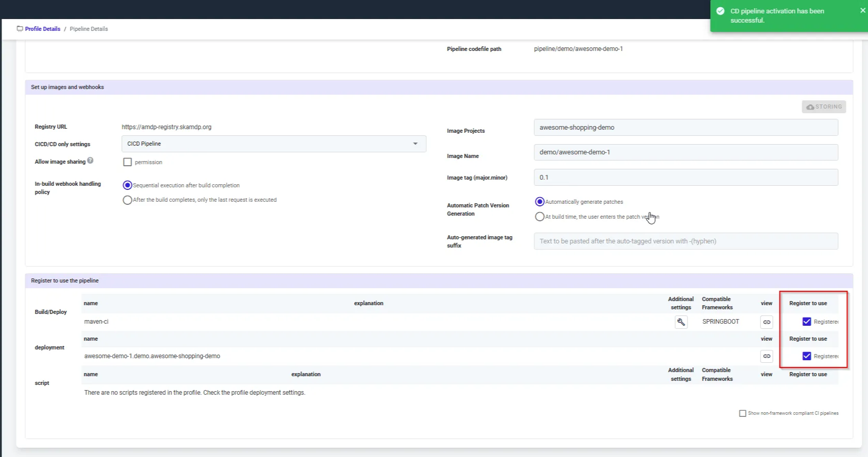Uncheck Registered checkbox for maven-ci
This screenshot has width=868, height=457.
click(x=807, y=322)
